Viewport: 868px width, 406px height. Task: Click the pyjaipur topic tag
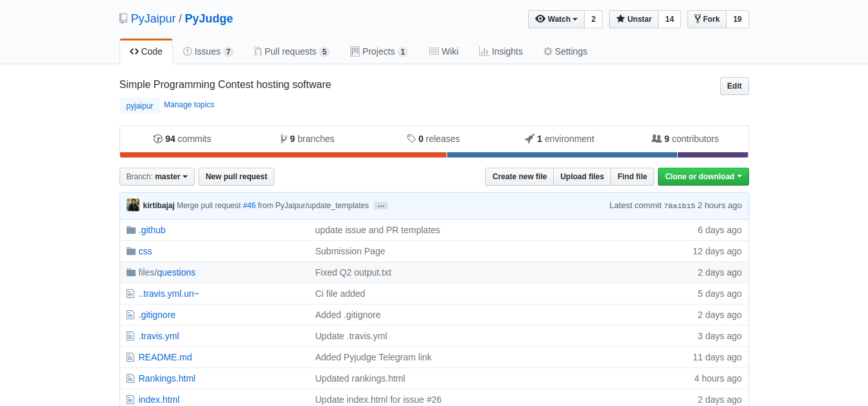point(139,106)
